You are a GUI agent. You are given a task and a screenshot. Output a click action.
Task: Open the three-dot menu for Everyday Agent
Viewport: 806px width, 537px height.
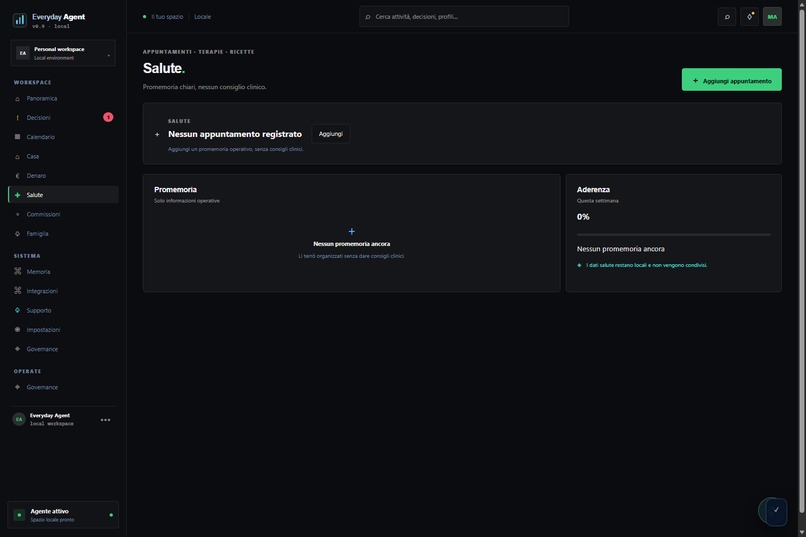(105, 420)
